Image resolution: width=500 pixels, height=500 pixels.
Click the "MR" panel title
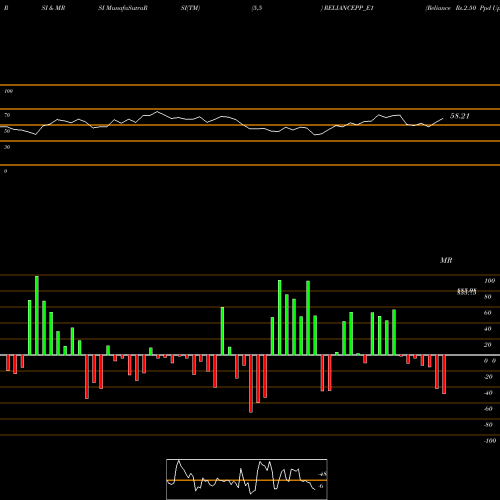tap(446, 260)
